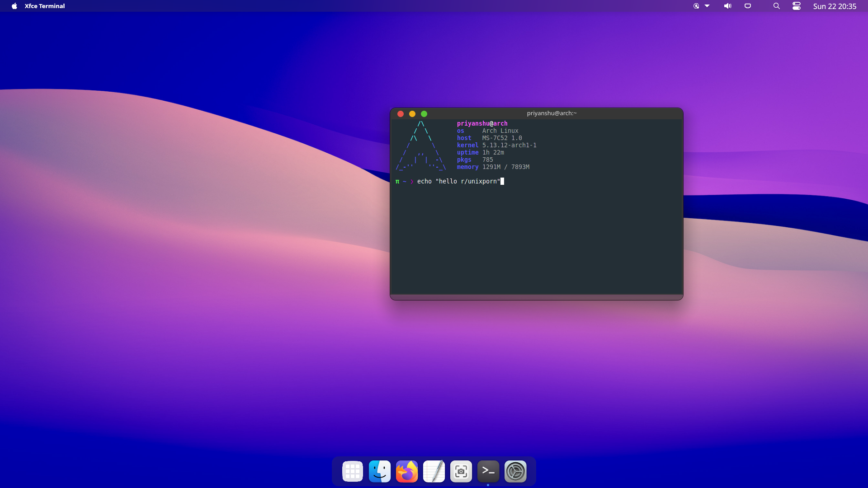Select the active Terminal icon in the dock
This screenshot has height=488, width=868.
coord(488,471)
